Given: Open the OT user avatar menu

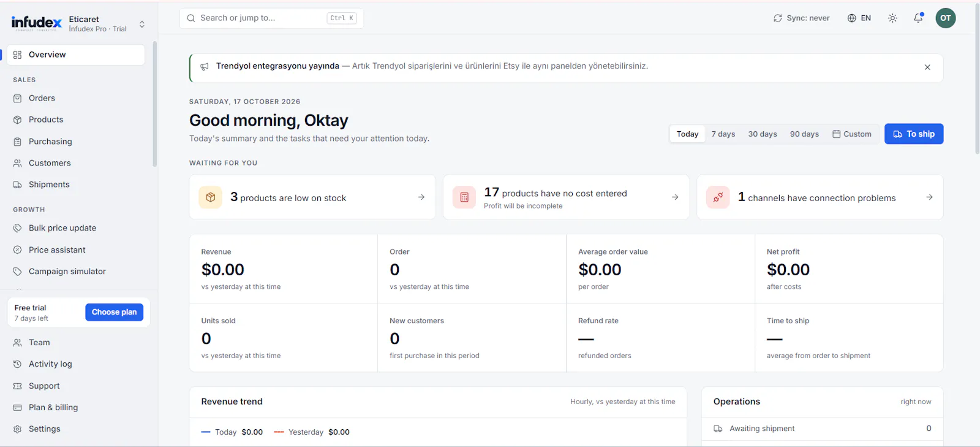Looking at the screenshot, I should click(x=946, y=18).
